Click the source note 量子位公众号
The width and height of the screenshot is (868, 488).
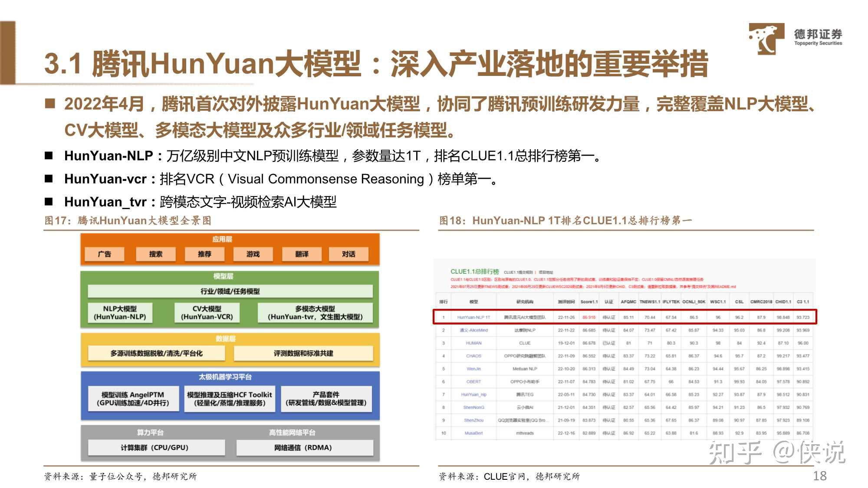point(120,476)
